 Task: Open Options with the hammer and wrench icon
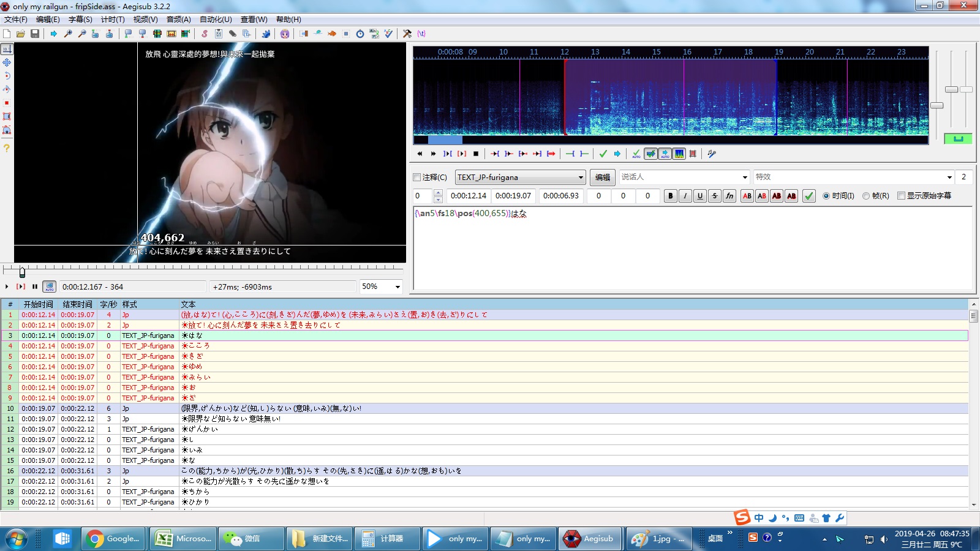[407, 34]
